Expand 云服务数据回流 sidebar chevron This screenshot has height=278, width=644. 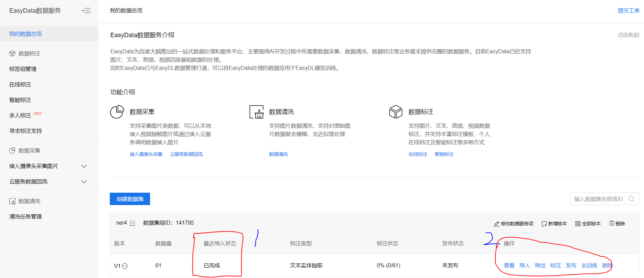[84, 182]
